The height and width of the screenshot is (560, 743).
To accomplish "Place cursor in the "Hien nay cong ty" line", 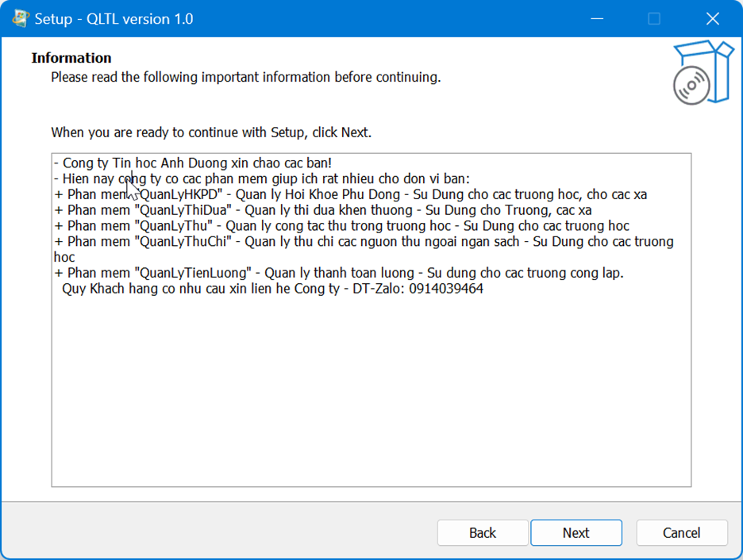I will pos(270,178).
